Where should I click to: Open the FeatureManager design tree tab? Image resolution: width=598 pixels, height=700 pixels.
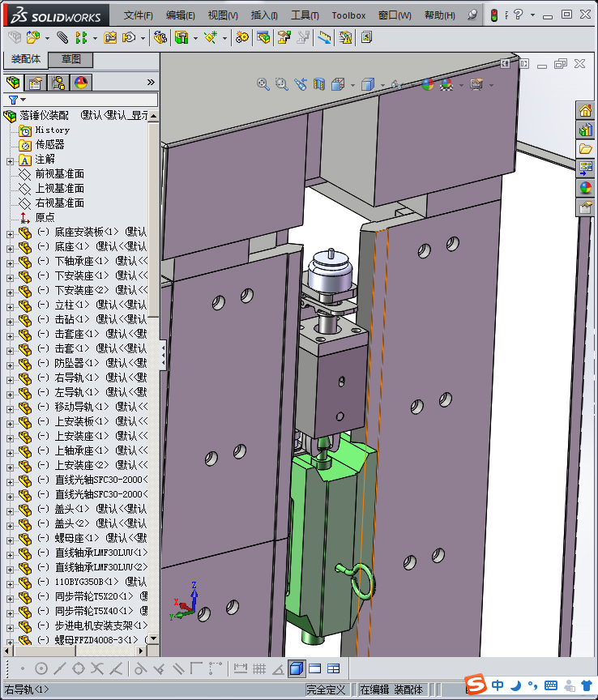coord(14,83)
